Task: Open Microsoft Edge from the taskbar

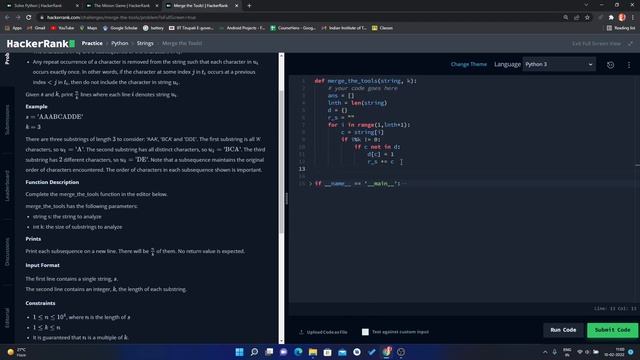Action: 298,352
